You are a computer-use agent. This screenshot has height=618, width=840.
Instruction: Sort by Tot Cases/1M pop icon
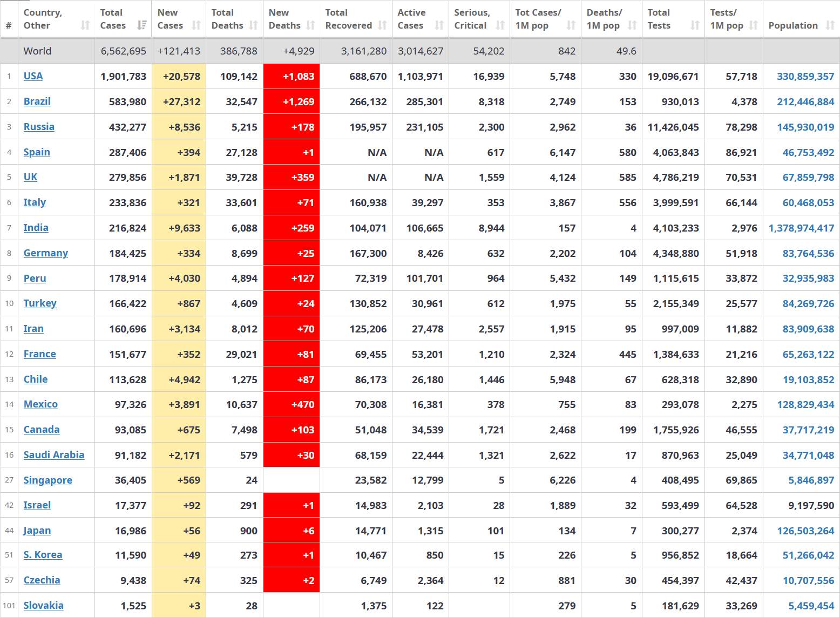(x=571, y=25)
